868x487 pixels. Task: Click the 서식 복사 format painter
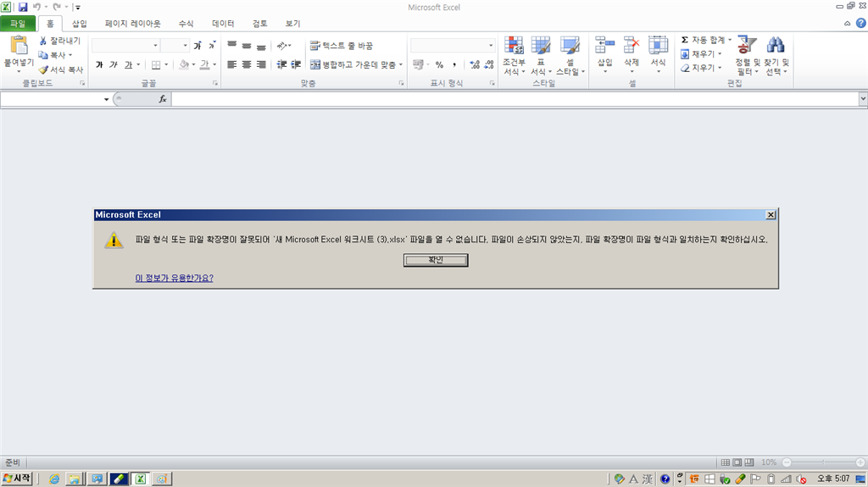[61, 69]
